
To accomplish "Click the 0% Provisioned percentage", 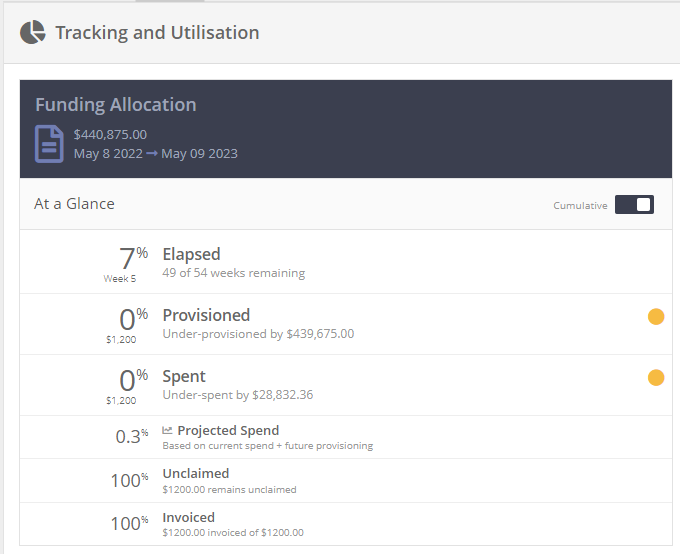I will click(134, 319).
